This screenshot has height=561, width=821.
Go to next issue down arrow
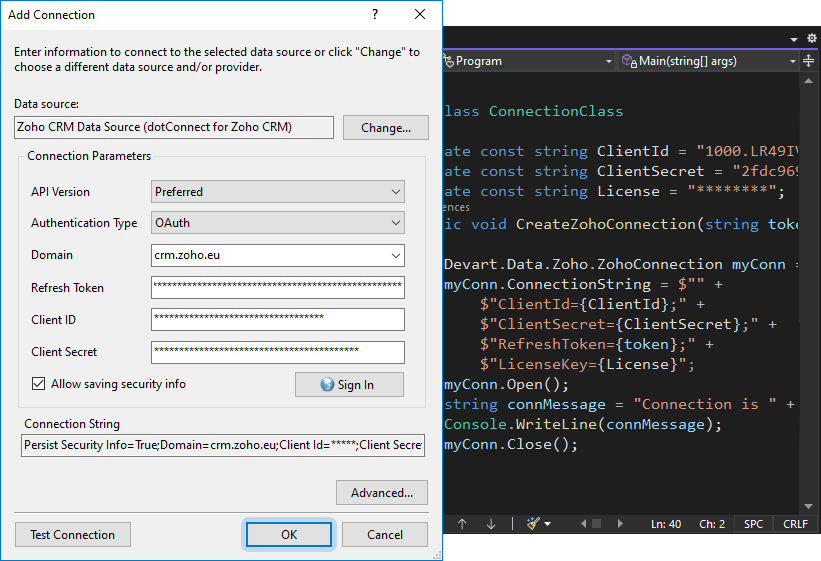click(491, 524)
